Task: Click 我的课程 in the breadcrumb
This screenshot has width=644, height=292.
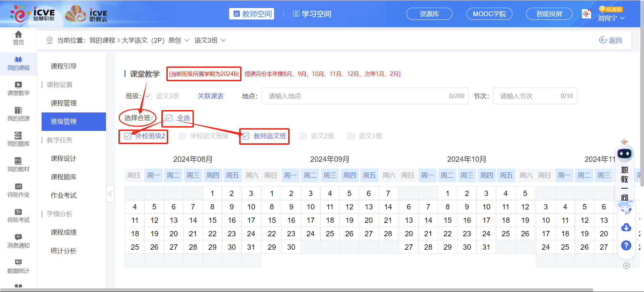Action: [102, 40]
